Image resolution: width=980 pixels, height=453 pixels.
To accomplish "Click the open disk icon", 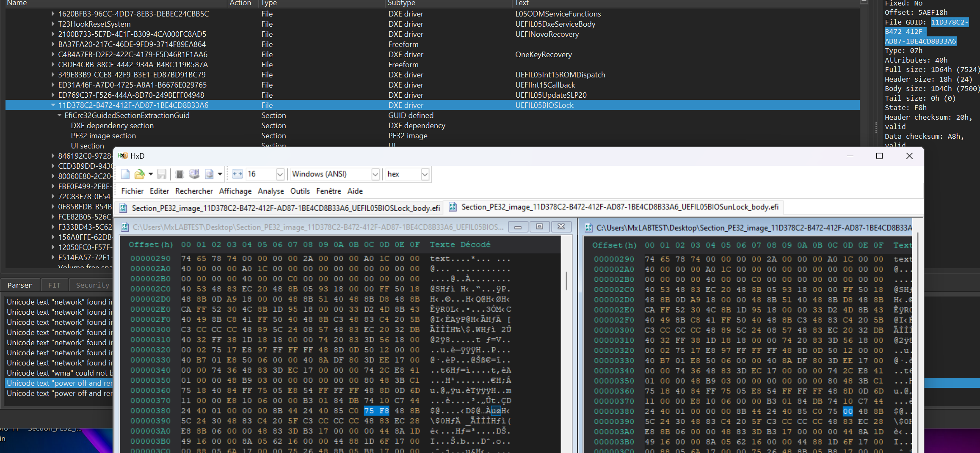I will pyautogui.click(x=194, y=174).
